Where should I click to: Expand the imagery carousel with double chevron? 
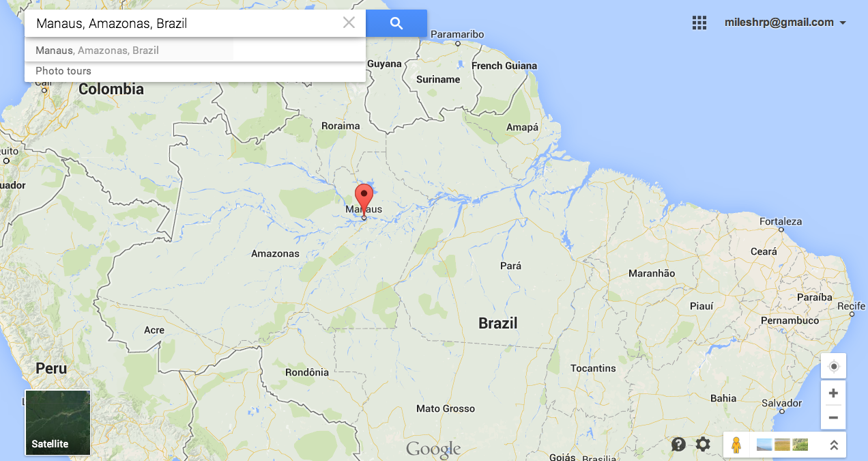pyautogui.click(x=833, y=445)
